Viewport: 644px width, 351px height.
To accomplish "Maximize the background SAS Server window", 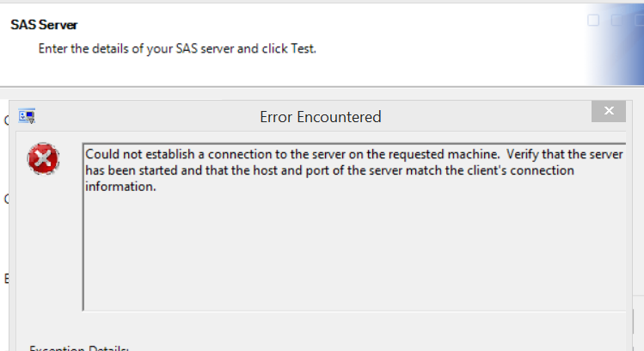I will pos(616,21).
